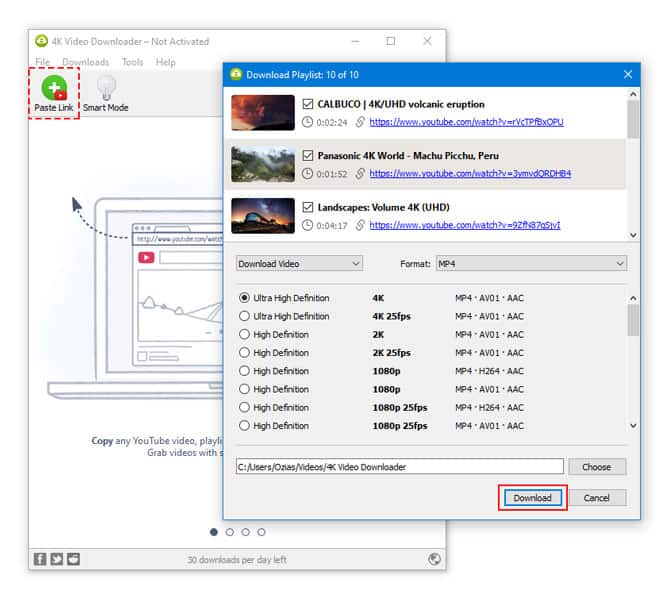Viewport: 669px width, 600px height.
Task: Select 1080p 25fps AV01 option
Action: [x=244, y=426]
